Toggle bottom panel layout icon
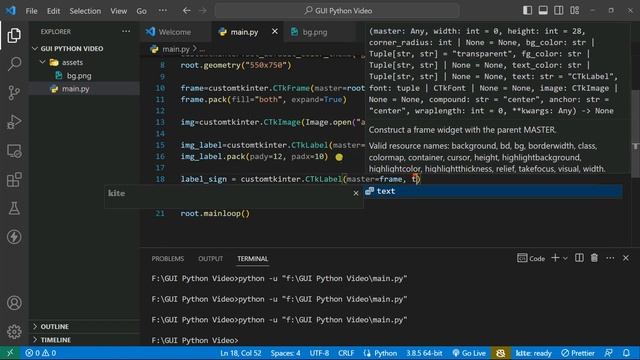 click(x=543, y=11)
